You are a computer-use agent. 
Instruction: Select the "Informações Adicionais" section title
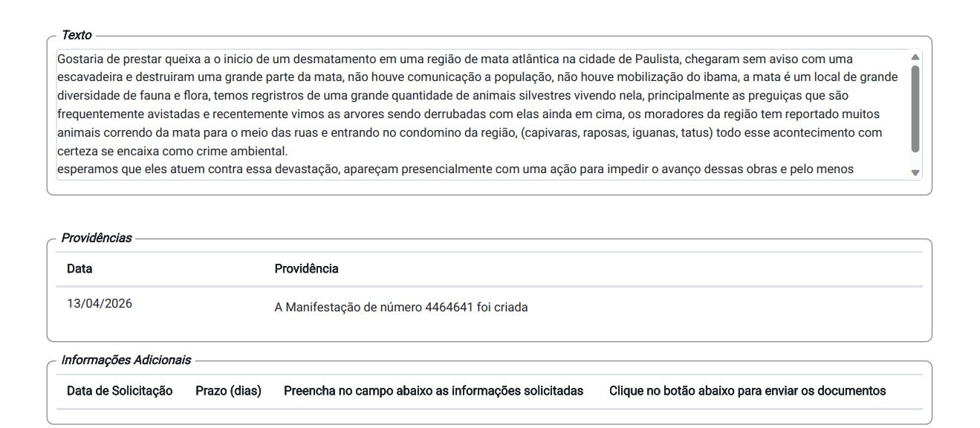point(126,360)
